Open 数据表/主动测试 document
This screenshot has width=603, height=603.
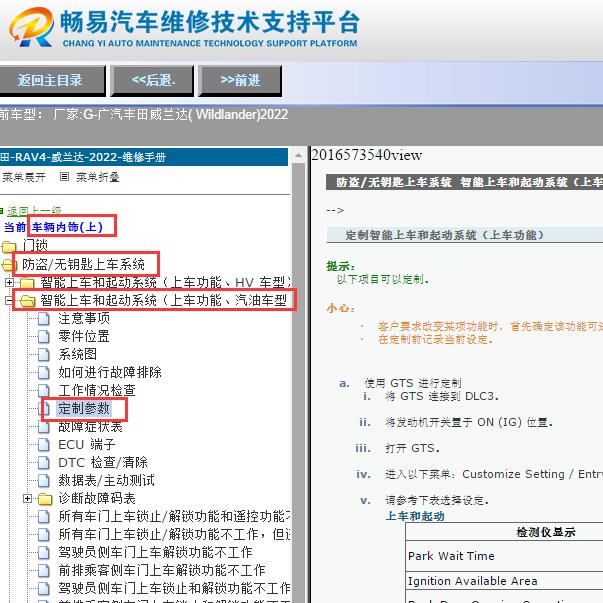point(107,480)
